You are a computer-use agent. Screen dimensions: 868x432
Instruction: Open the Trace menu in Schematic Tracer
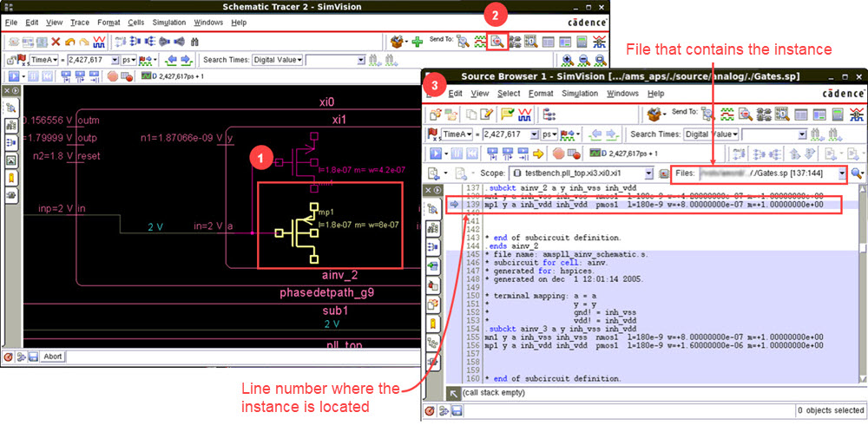(80, 22)
